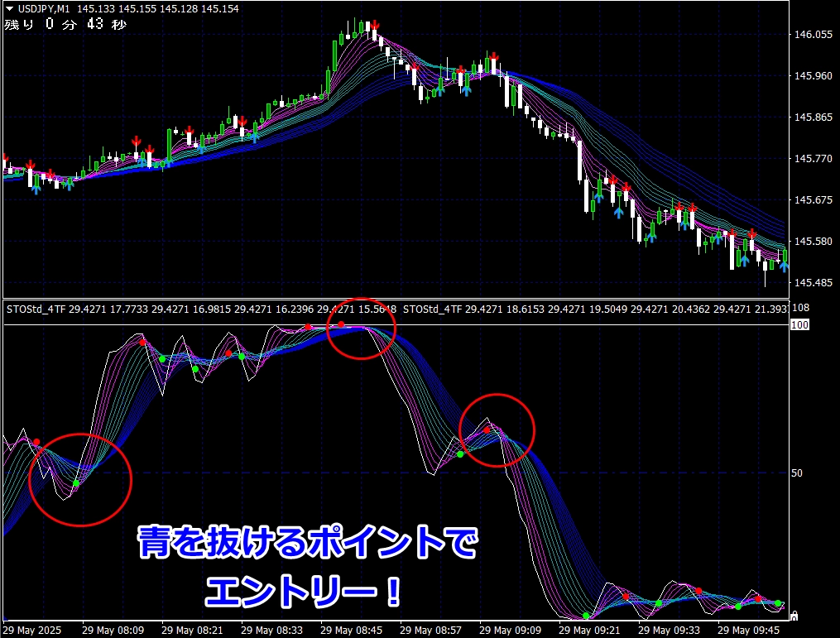Click the green dot at the oscillator's lowest point

coord(586,616)
